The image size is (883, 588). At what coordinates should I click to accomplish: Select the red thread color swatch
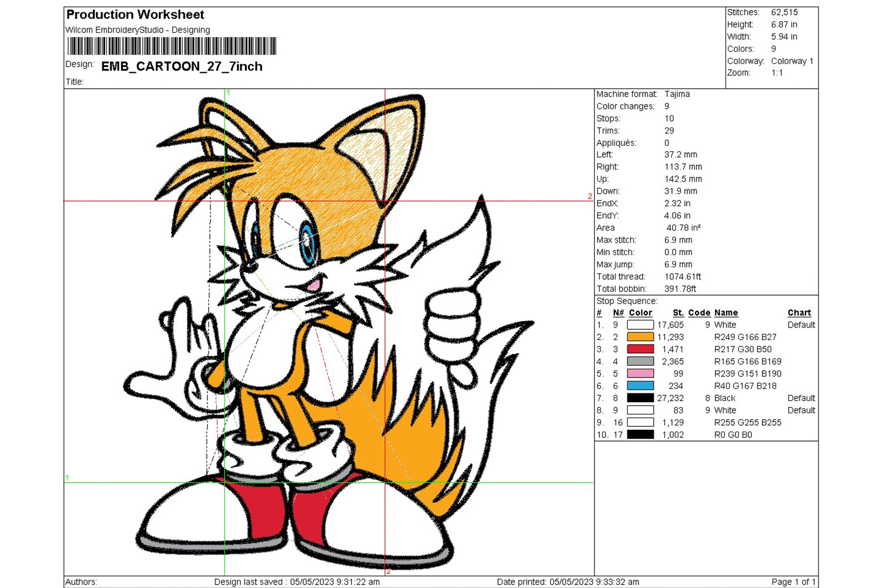point(640,349)
